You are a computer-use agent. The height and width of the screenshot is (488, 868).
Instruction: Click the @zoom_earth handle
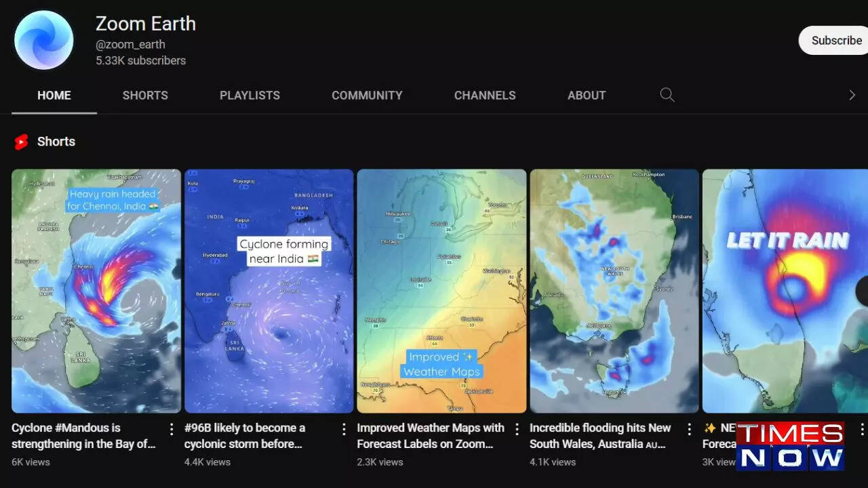point(130,45)
